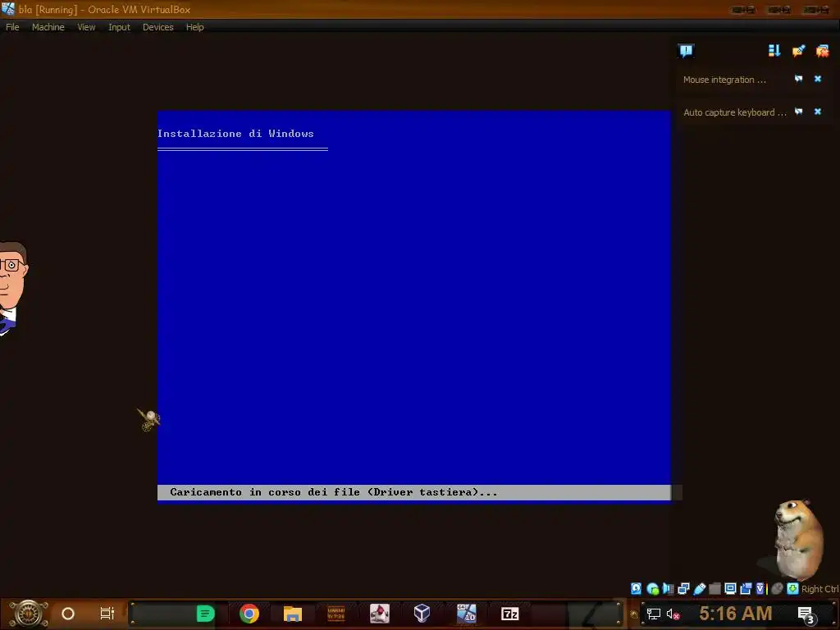
Task: Click the dismiss-all notifications icon
Action: 822,51
